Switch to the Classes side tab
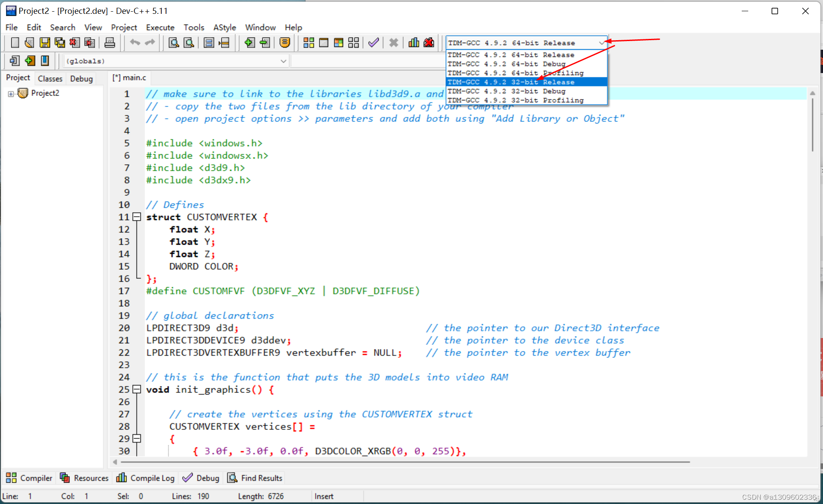 [50, 79]
